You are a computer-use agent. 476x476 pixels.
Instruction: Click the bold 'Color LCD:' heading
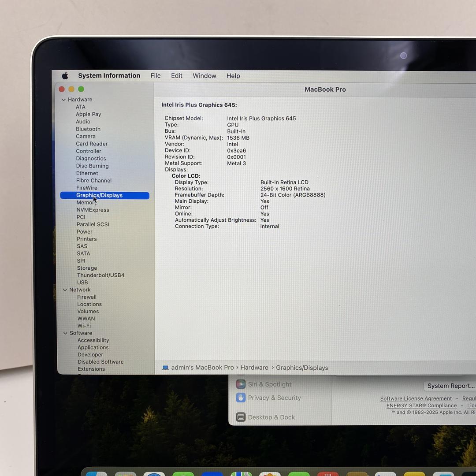click(x=186, y=176)
